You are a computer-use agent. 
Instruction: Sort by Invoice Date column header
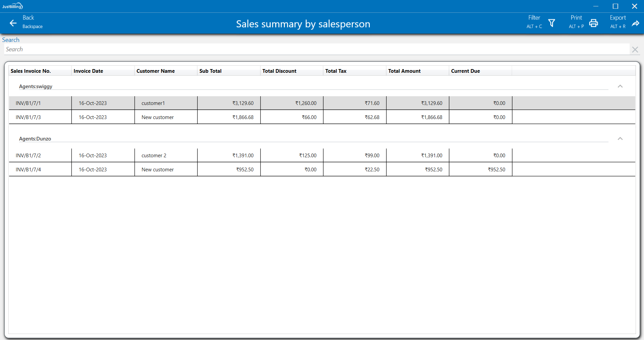point(88,71)
